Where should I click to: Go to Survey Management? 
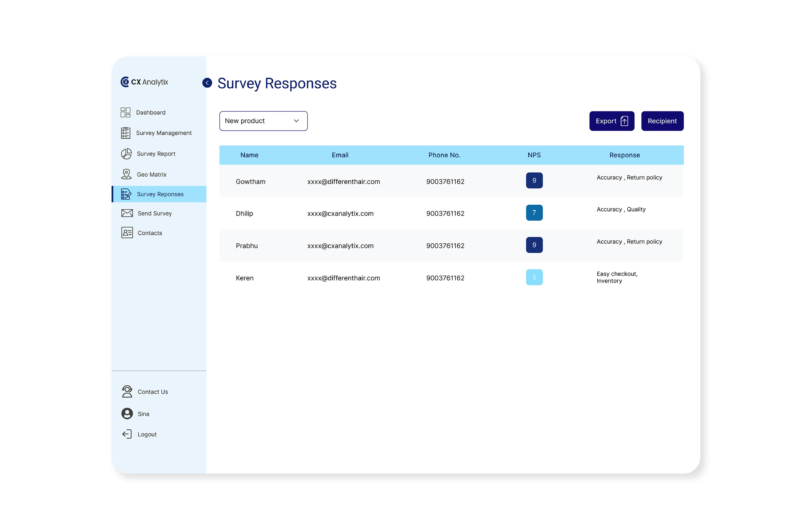click(x=164, y=133)
